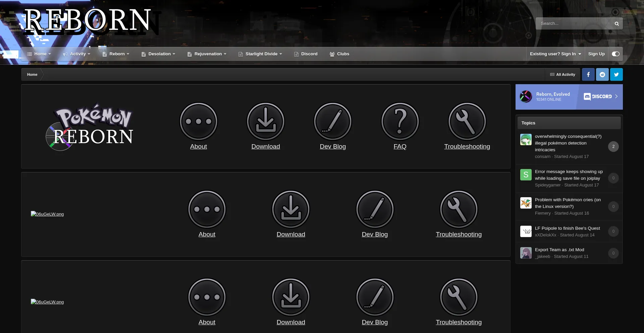Open 'Problem with Pokémon cries' topic

pyautogui.click(x=568, y=203)
